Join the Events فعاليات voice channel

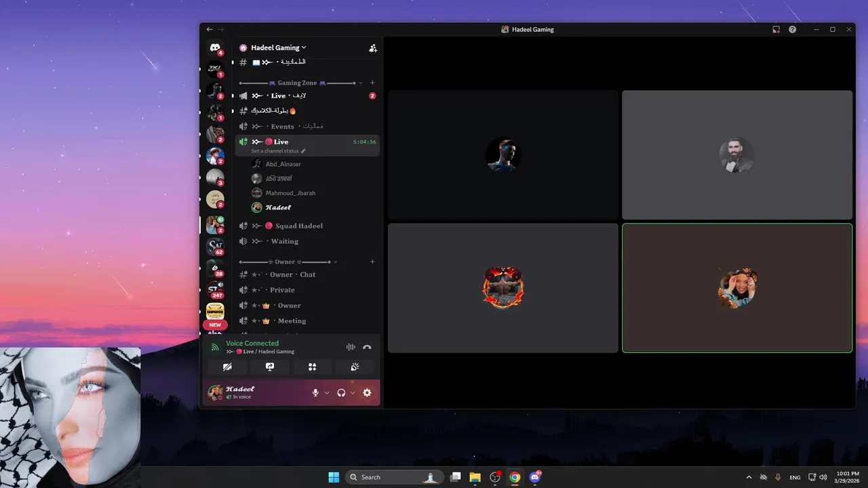click(x=307, y=127)
